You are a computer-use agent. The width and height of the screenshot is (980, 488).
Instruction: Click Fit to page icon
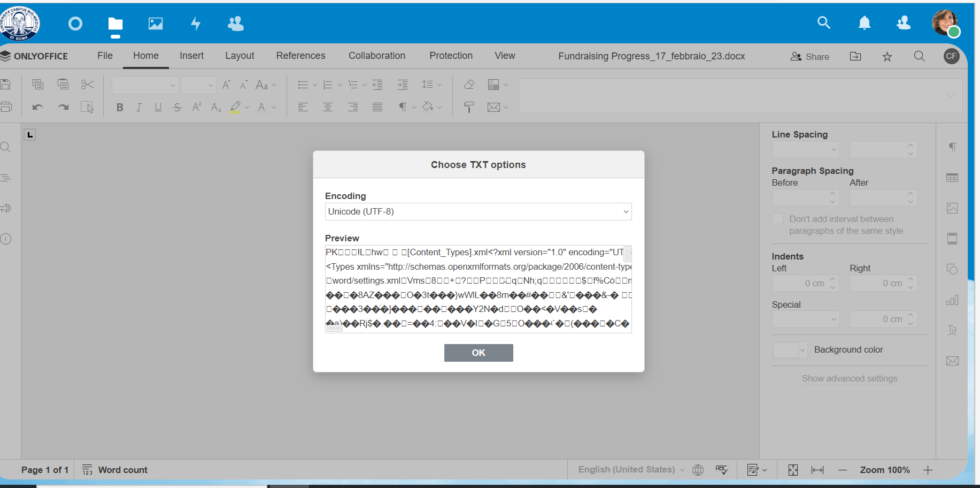(793, 470)
